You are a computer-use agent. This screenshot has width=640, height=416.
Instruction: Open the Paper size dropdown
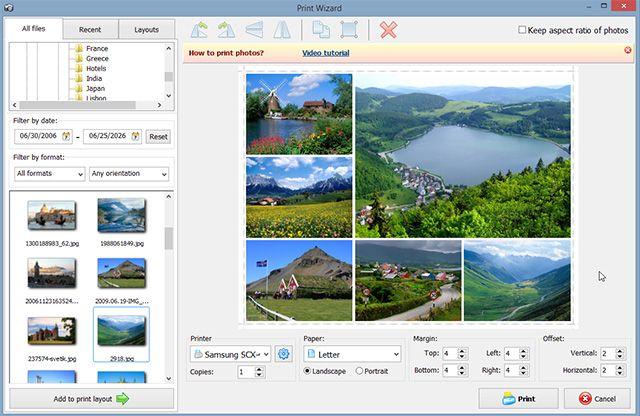pyautogui.click(x=352, y=354)
